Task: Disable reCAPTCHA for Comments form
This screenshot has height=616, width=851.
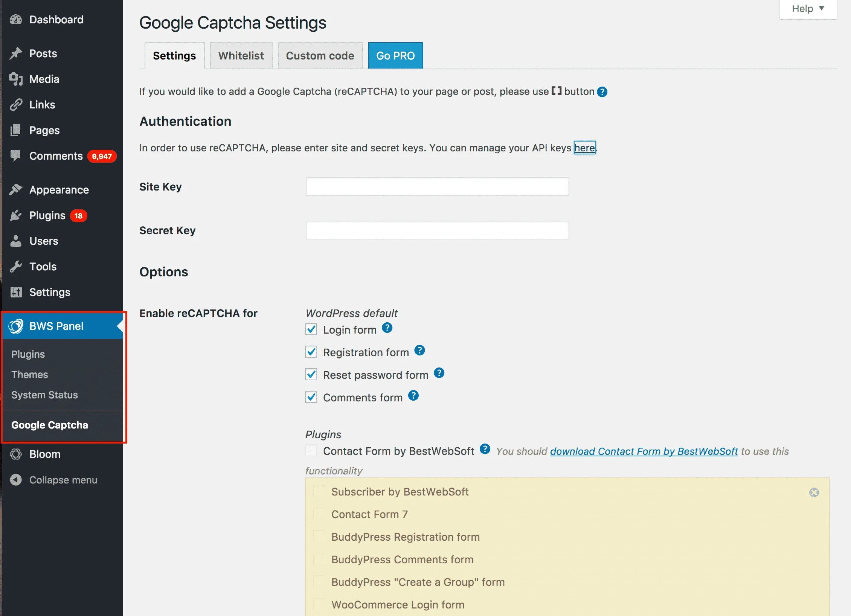Action: (311, 397)
